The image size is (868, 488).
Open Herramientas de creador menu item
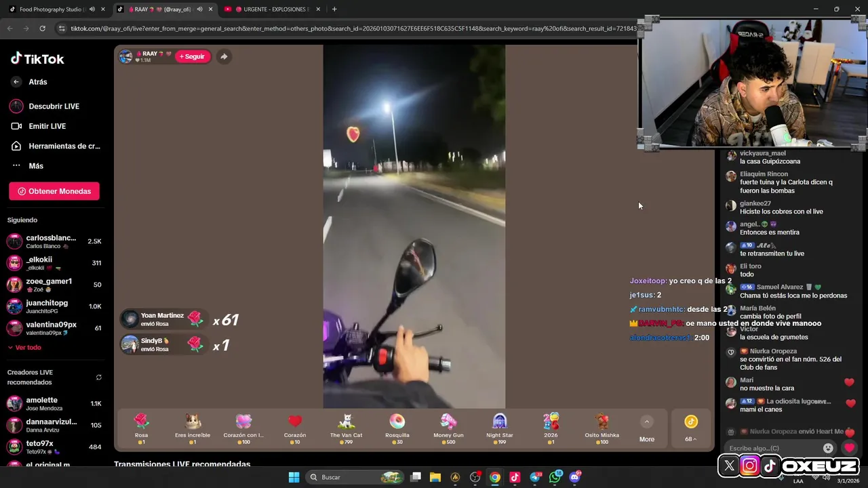click(x=54, y=146)
